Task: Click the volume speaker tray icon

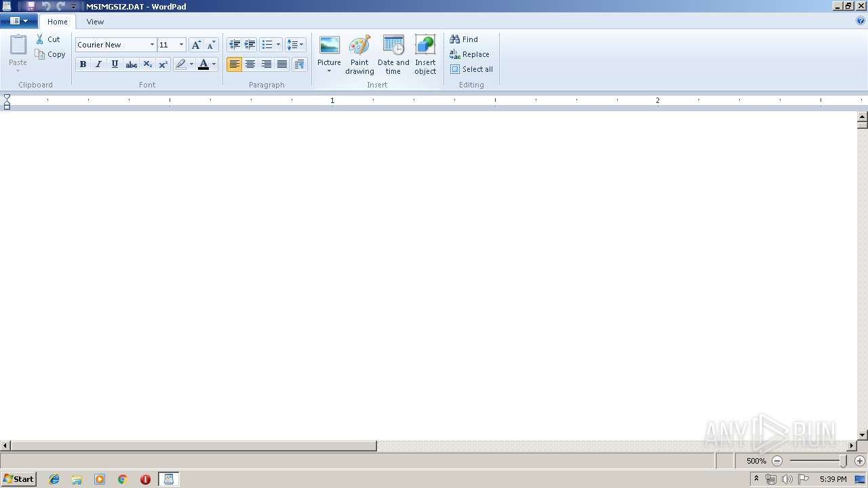Action: (787, 479)
